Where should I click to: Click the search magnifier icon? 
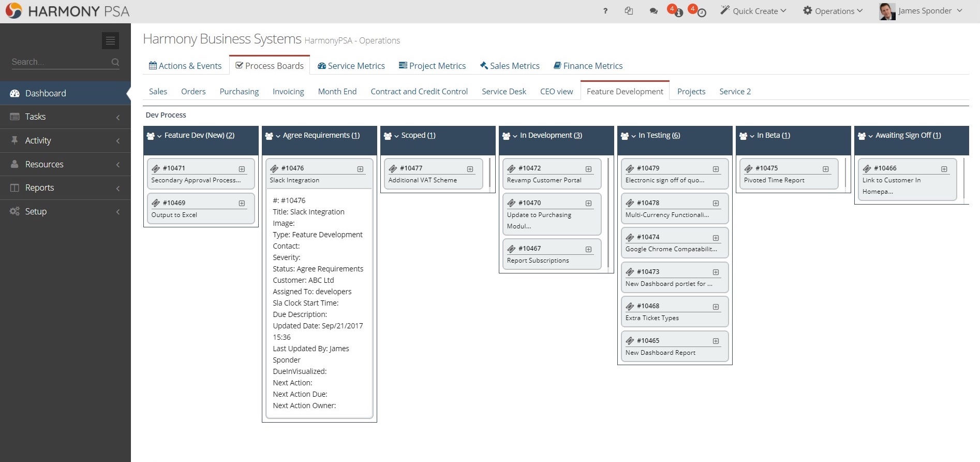click(115, 62)
